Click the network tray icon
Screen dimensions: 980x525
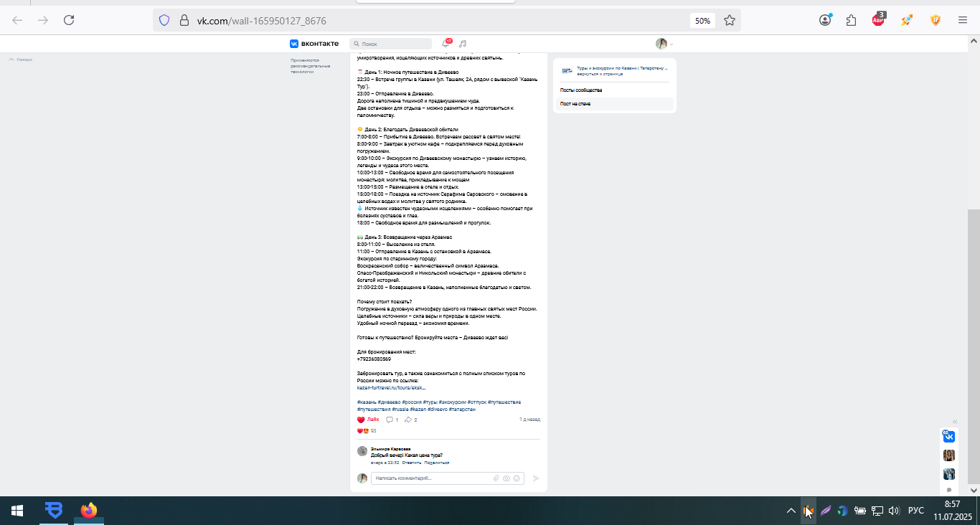(877, 511)
